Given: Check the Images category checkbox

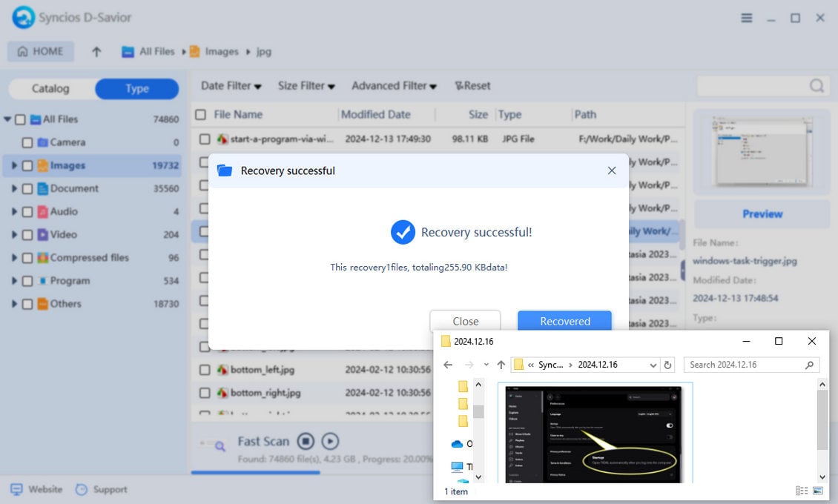Looking at the screenshot, I should pos(27,165).
